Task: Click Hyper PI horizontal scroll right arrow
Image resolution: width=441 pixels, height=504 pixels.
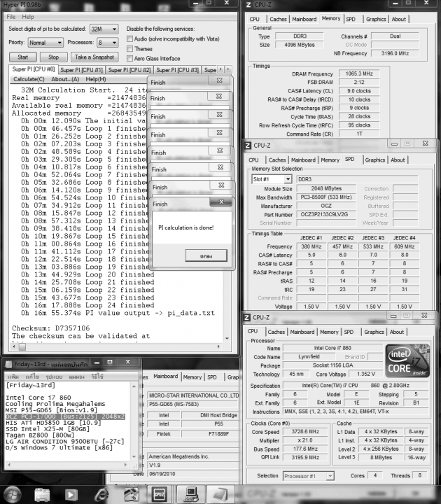Action: coord(218,346)
